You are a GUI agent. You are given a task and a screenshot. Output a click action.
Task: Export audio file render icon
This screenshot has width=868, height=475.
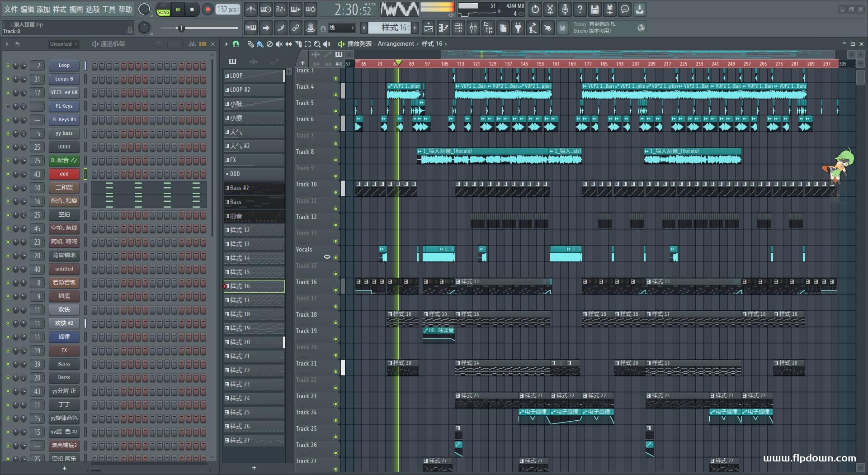point(610,9)
